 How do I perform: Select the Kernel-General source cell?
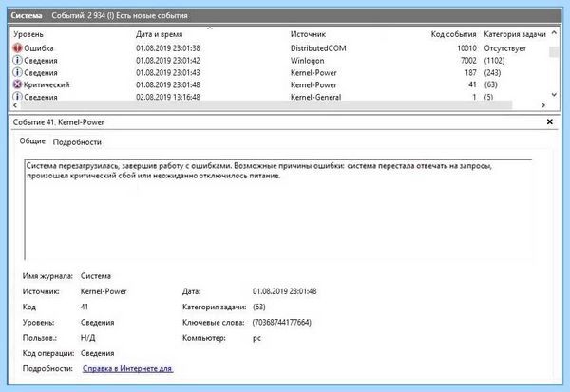click(315, 97)
